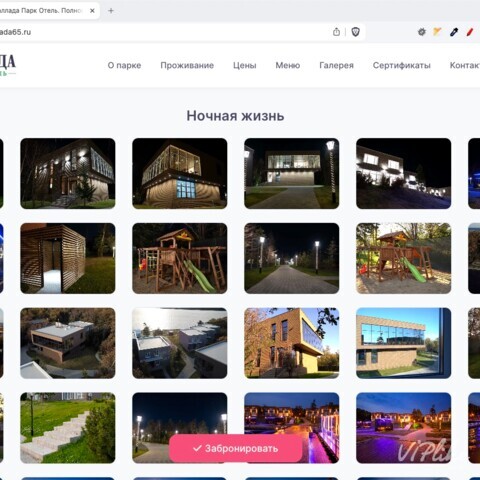Open daytime photo of wooden playground

pyautogui.click(x=404, y=258)
